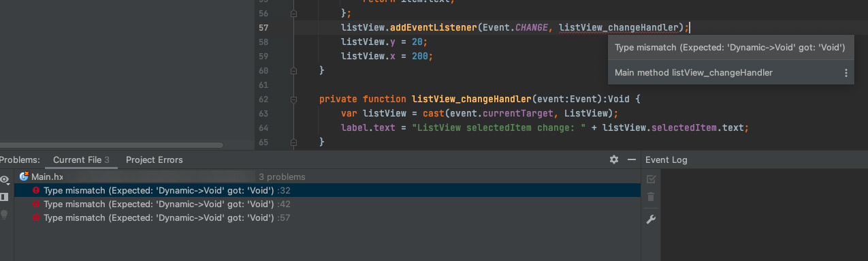Viewport: 868px width, 261px height.
Task: Collapse the code fold at line 56
Action: pyautogui.click(x=293, y=14)
